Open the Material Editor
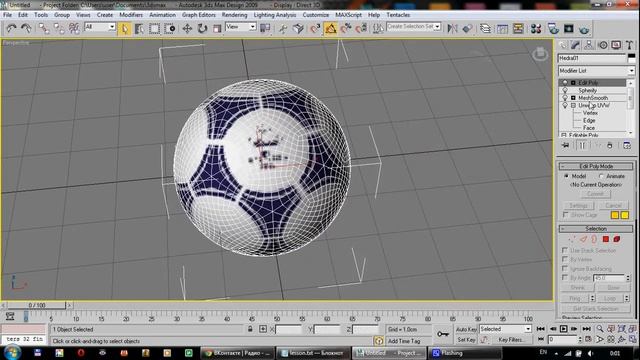This screenshot has width=640, height=360. tap(536, 28)
